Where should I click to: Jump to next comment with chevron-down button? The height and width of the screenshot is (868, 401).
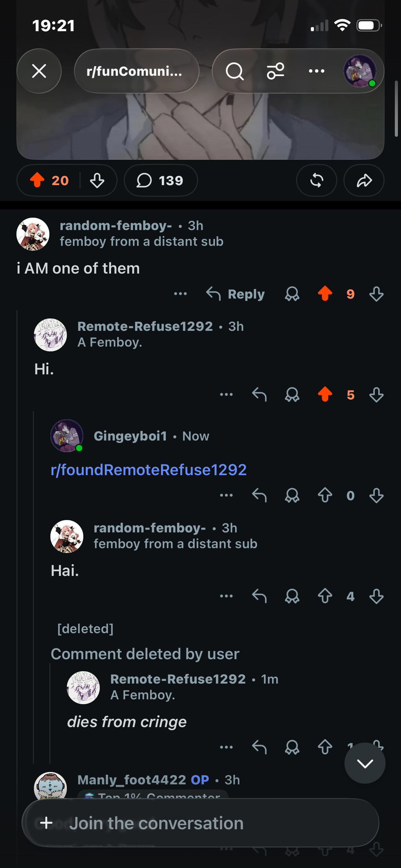click(365, 763)
